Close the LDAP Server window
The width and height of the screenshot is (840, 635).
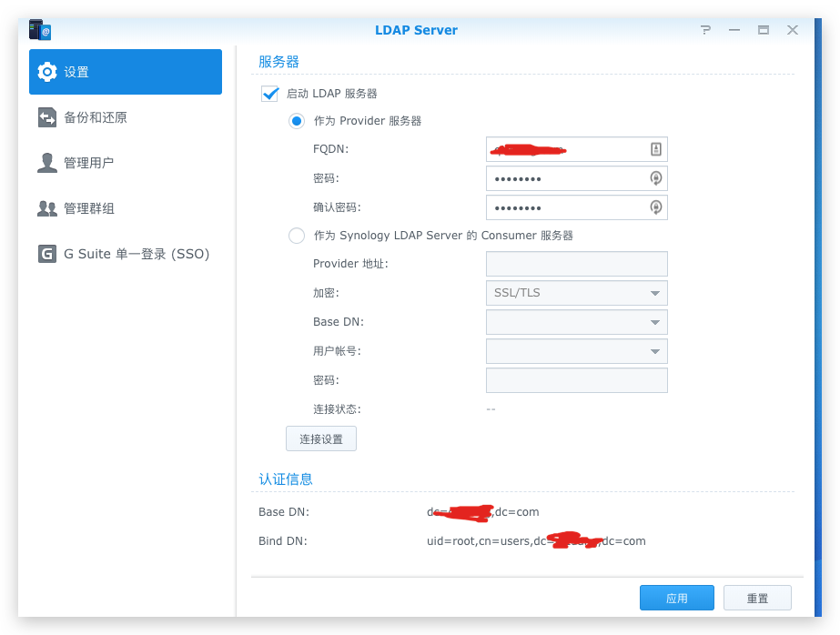[x=793, y=30]
